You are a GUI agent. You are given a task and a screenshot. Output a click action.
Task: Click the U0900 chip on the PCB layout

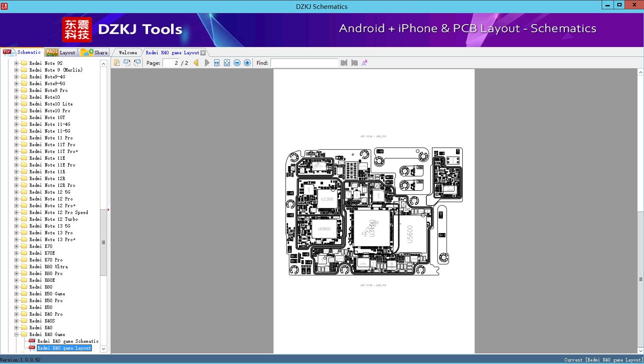[x=324, y=229]
